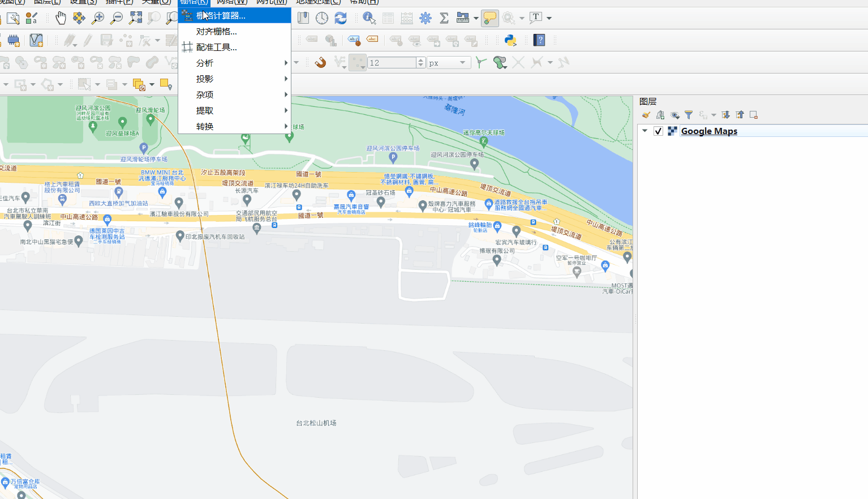Screen dimensions: 868x499
Task: Toggle the Show Map Tips icon
Action: [x=490, y=18]
